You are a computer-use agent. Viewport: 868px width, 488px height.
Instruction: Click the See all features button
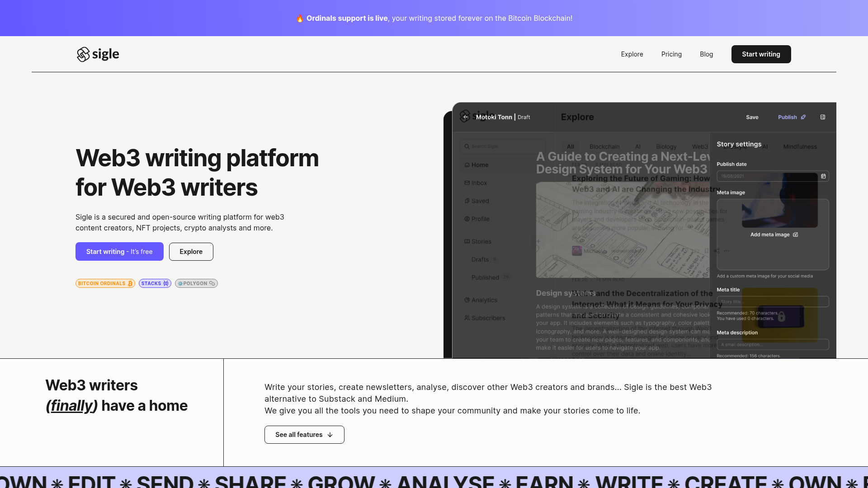[x=304, y=435]
